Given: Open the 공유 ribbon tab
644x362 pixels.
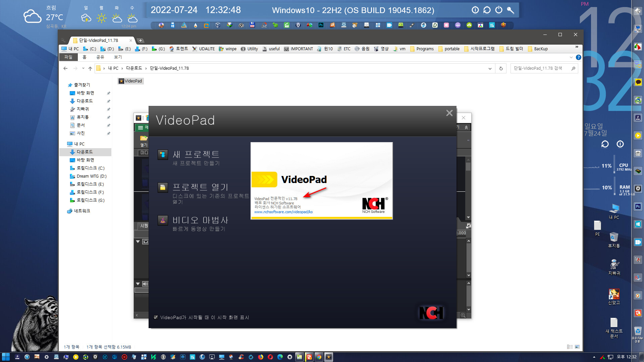Looking at the screenshot, I should (100, 57).
